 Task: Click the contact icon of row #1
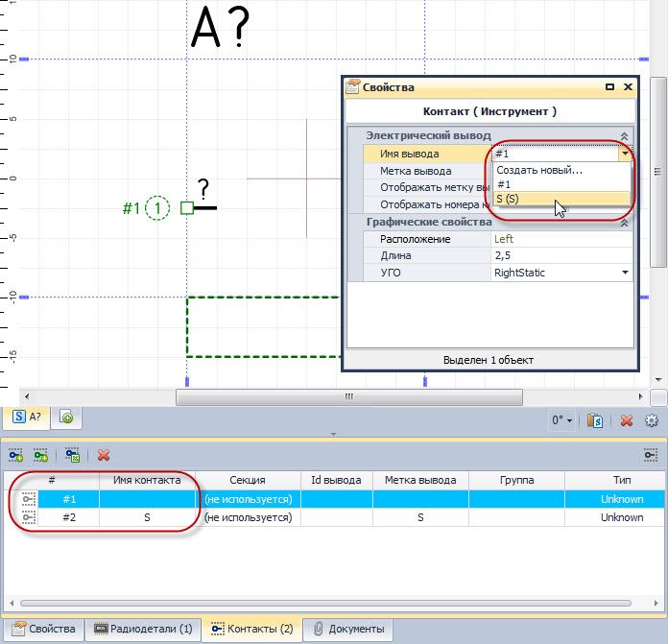pyautogui.click(x=29, y=499)
